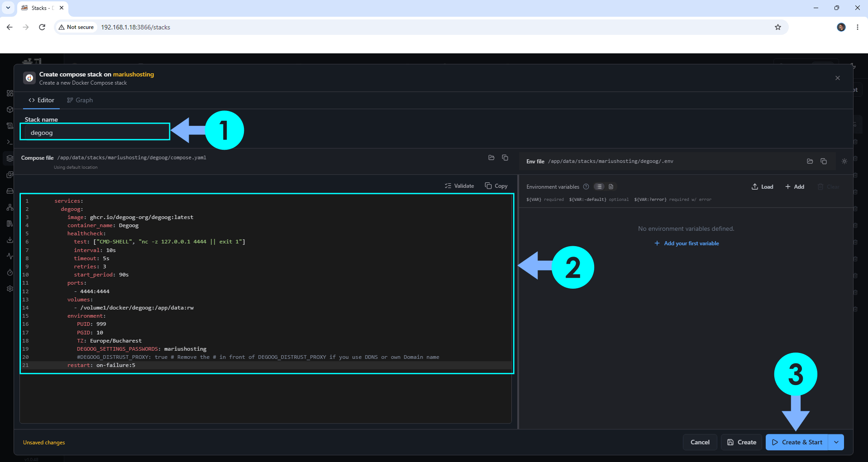Click the /volume1/docker/degoog volume line
The height and width of the screenshot is (462, 868).
[134, 308]
